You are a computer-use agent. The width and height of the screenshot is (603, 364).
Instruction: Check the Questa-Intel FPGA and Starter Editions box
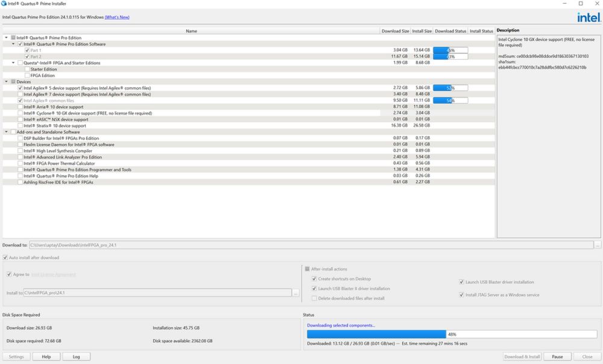(x=20, y=63)
